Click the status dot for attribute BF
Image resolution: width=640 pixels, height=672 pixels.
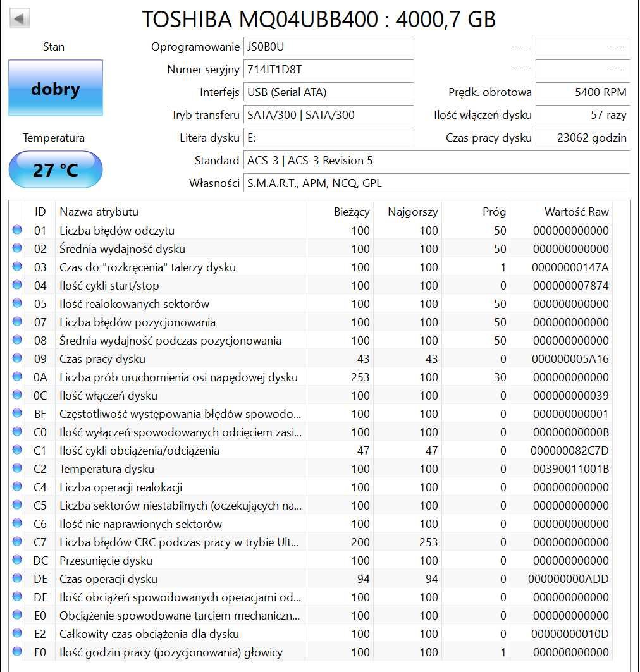[x=17, y=413]
